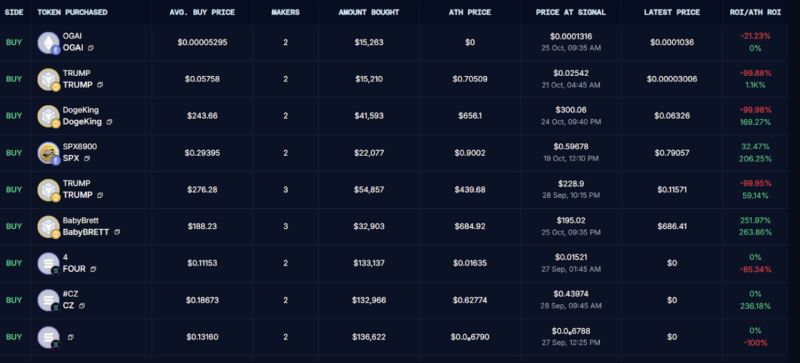Click the BabyBrett token logo

[x=48, y=226]
